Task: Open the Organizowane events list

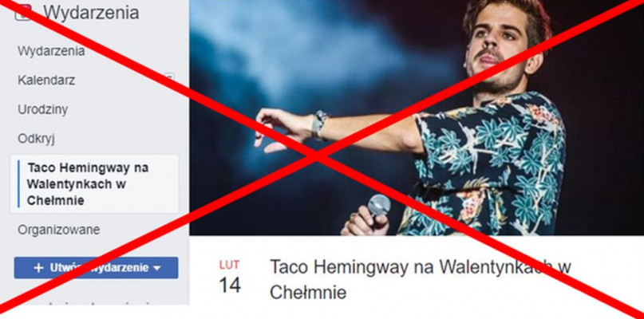Action: click(59, 230)
